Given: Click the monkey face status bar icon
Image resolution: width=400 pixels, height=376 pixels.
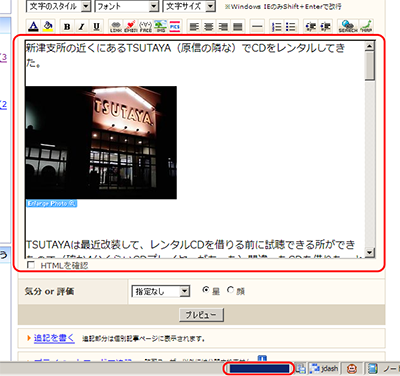Looking at the screenshot, I should coord(352,369).
